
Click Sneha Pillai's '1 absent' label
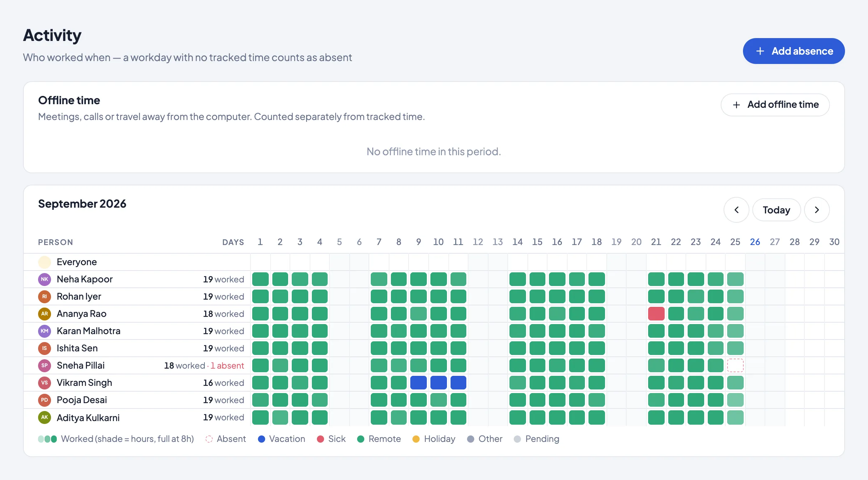[227, 365]
